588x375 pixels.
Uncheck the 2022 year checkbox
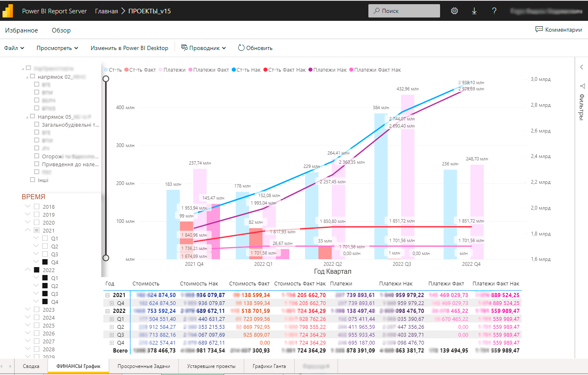coord(37,270)
